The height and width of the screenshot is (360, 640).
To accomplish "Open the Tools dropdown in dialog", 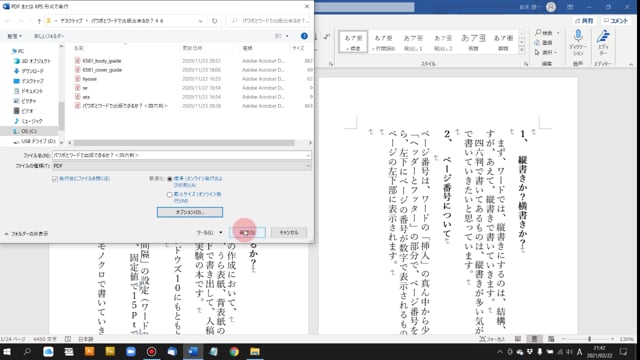I will tap(209, 233).
